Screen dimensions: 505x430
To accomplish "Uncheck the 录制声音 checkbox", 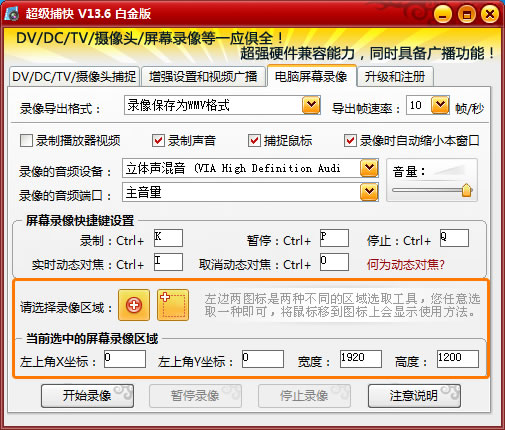I will (x=158, y=141).
